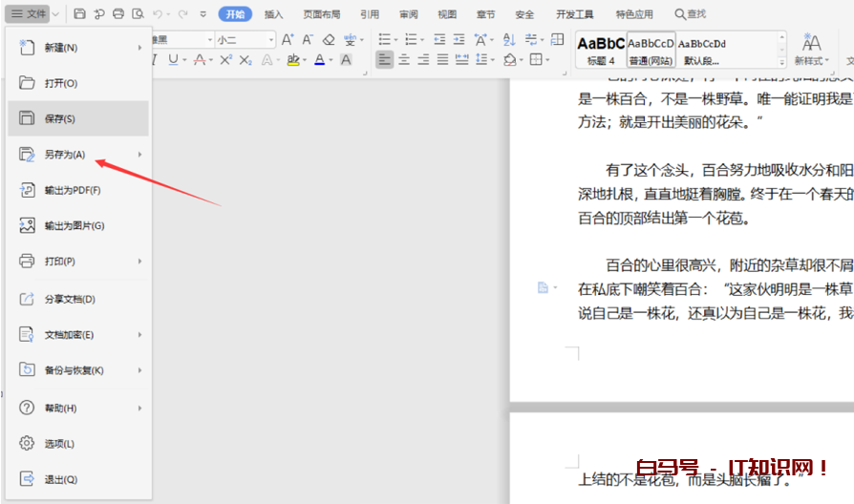The width and height of the screenshot is (854, 504).
Task: Choose 输出为图片(G) in the file menu
Action: pyautogui.click(x=78, y=226)
